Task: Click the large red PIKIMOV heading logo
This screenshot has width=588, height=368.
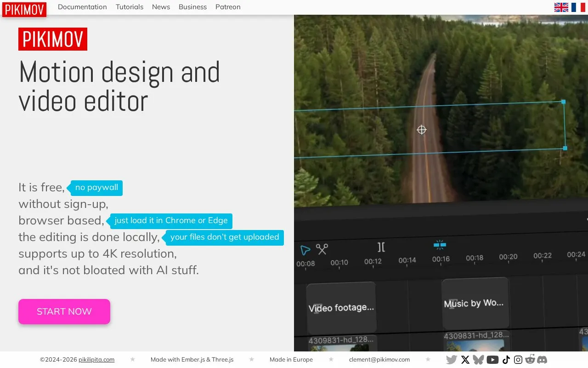Action: (53, 39)
